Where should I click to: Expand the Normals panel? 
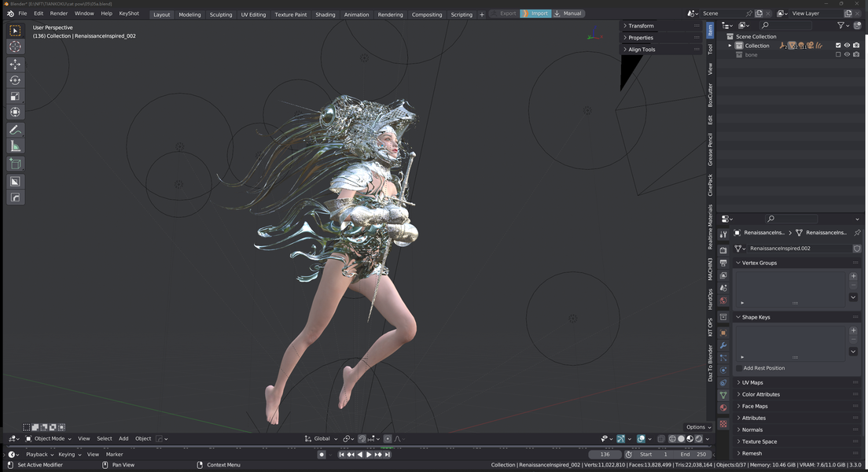tap(752, 430)
